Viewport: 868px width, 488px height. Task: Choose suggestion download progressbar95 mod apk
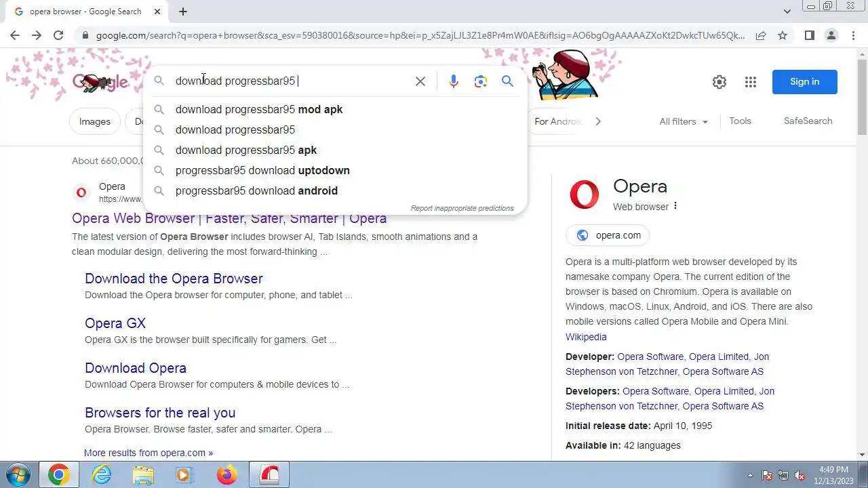pyautogui.click(x=335, y=109)
